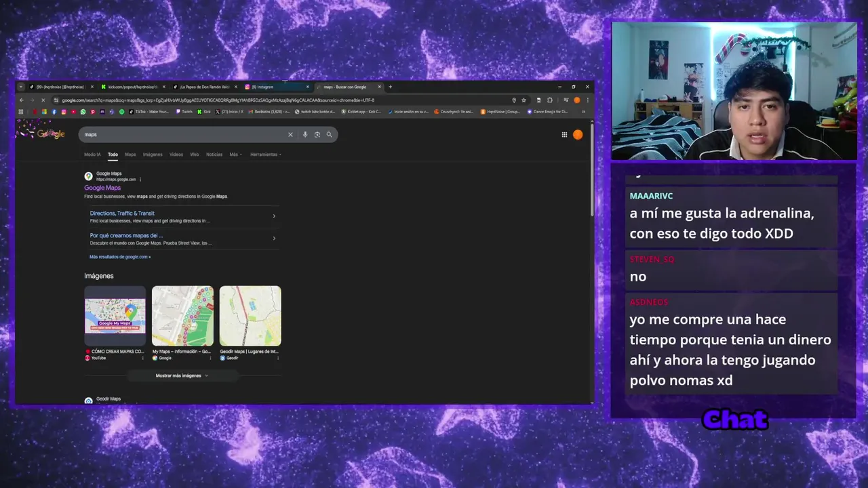Viewport: 868px width, 488px height.
Task: Open Directions, Traffic & Transit link
Action: (x=122, y=213)
